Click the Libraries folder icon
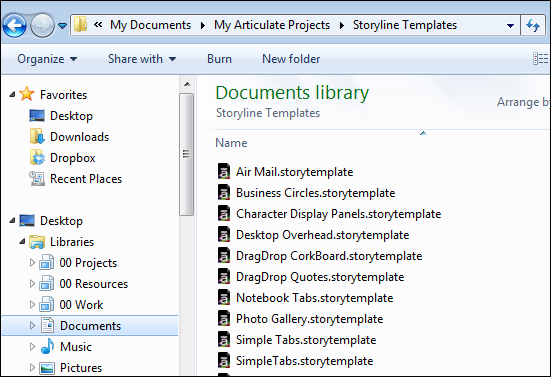This screenshot has width=551, height=377. click(37, 242)
